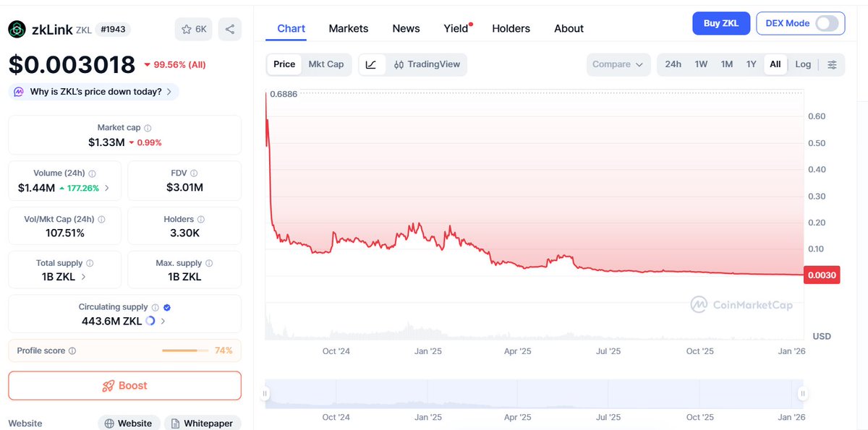The image size is (868, 430).
Task: Open the Chart tab
Action: point(291,29)
